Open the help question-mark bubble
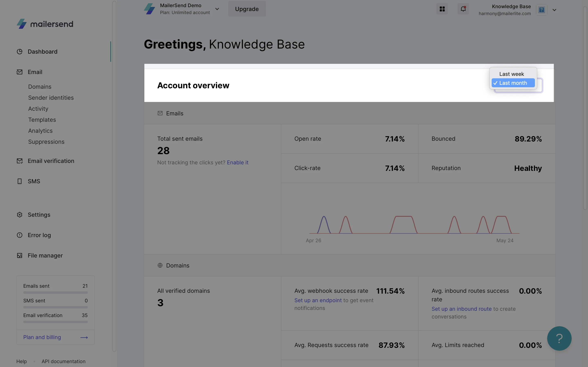 coord(559,338)
